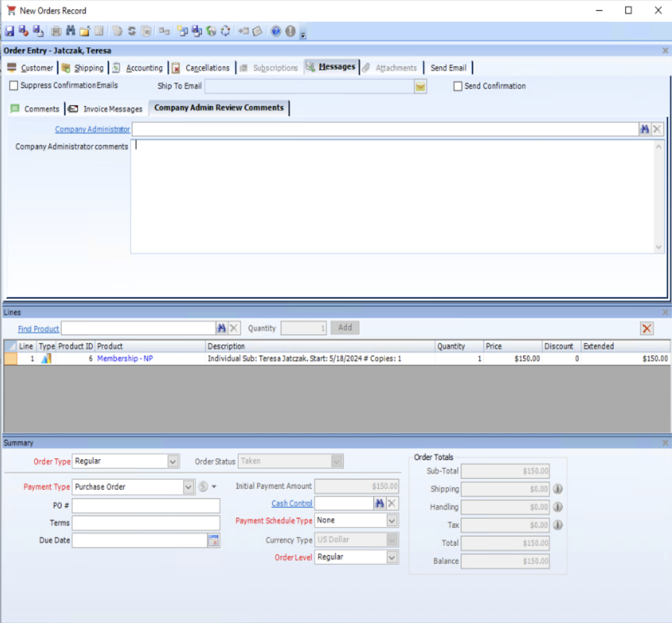Click the red X delete line icon
This screenshot has width=672, height=623.
pyautogui.click(x=647, y=328)
